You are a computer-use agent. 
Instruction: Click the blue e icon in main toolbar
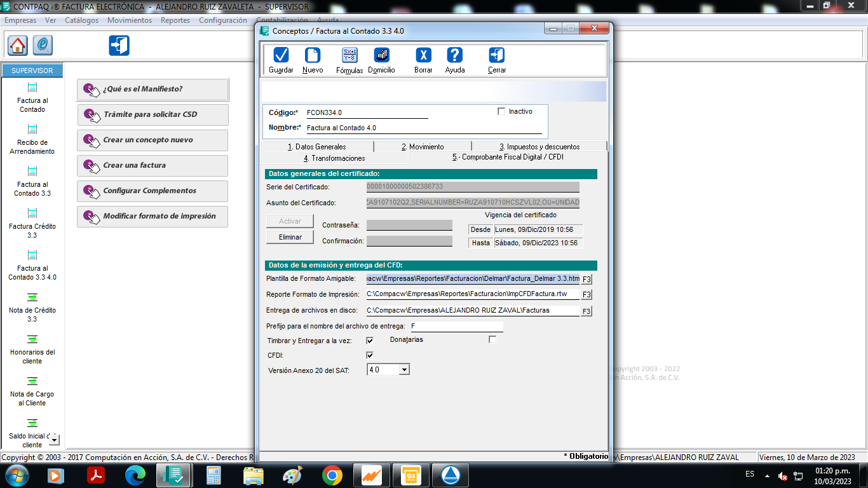coord(43,45)
